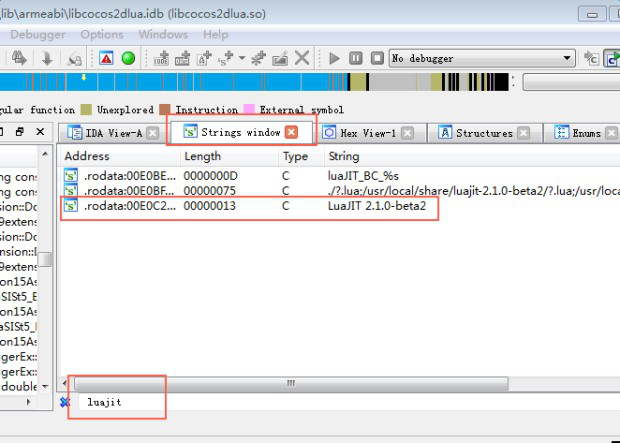
Task: Click the Type column header
Action: pyautogui.click(x=301, y=156)
